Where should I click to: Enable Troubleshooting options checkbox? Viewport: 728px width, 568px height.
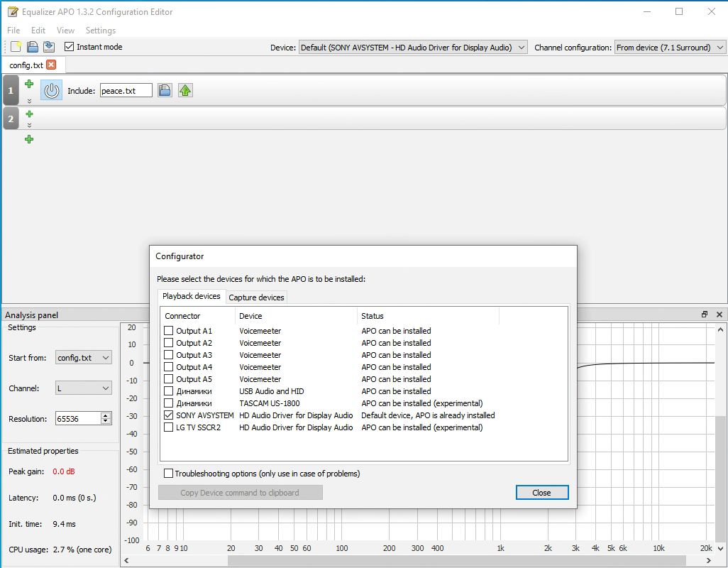coord(169,474)
